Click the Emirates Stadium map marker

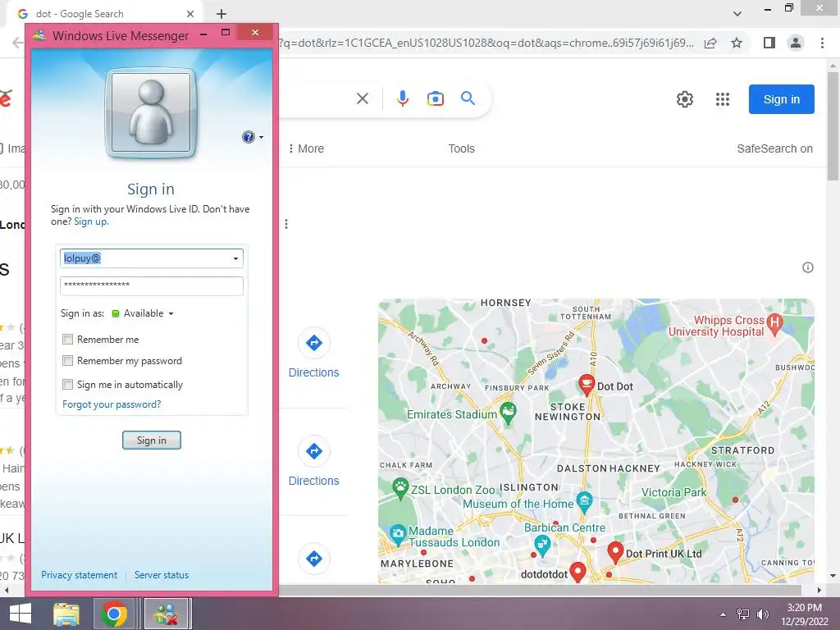(508, 413)
